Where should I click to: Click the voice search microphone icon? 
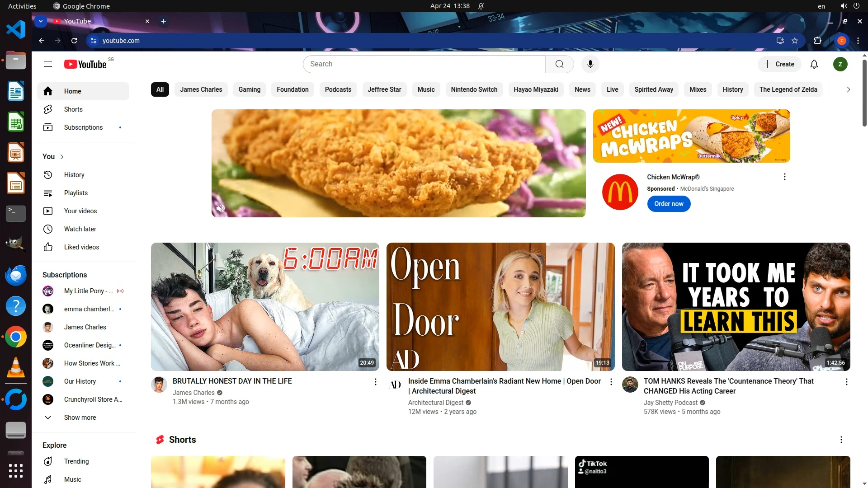590,64
